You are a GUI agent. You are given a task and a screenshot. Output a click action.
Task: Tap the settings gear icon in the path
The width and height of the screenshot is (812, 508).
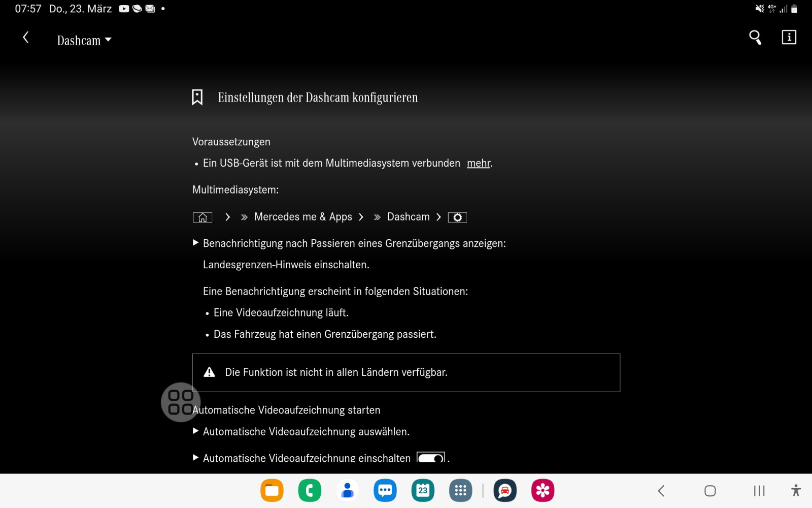(457, 217)
